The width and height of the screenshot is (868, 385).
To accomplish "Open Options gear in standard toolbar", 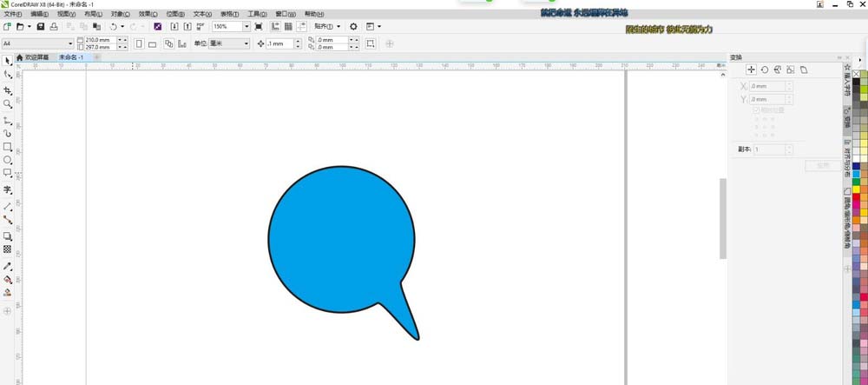I will point(353,27).
